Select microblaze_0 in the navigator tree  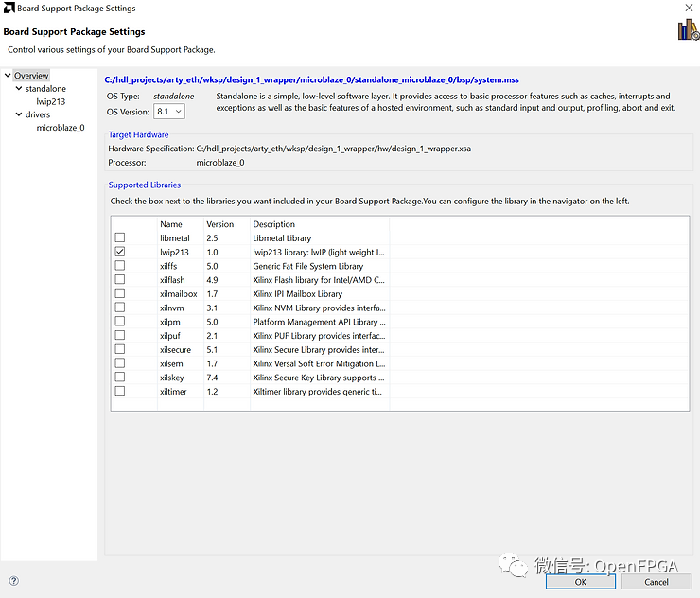60,128
